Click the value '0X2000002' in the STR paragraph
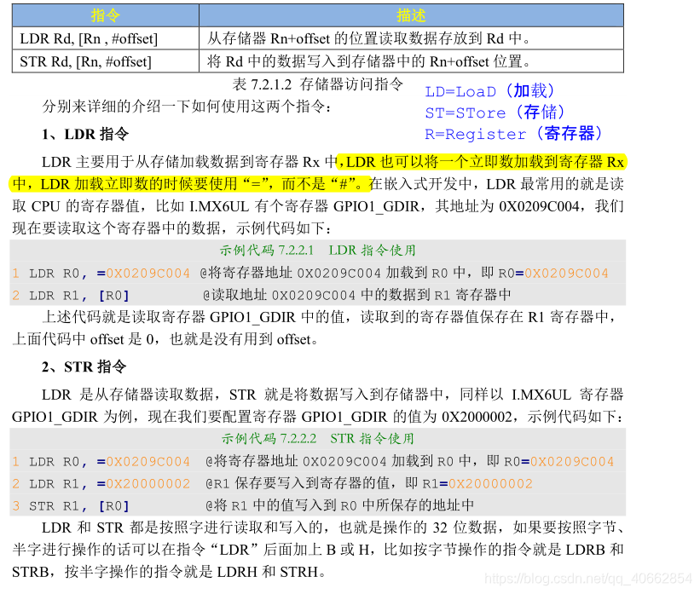Viewport: 700px width, 594px height. (477, 417)
